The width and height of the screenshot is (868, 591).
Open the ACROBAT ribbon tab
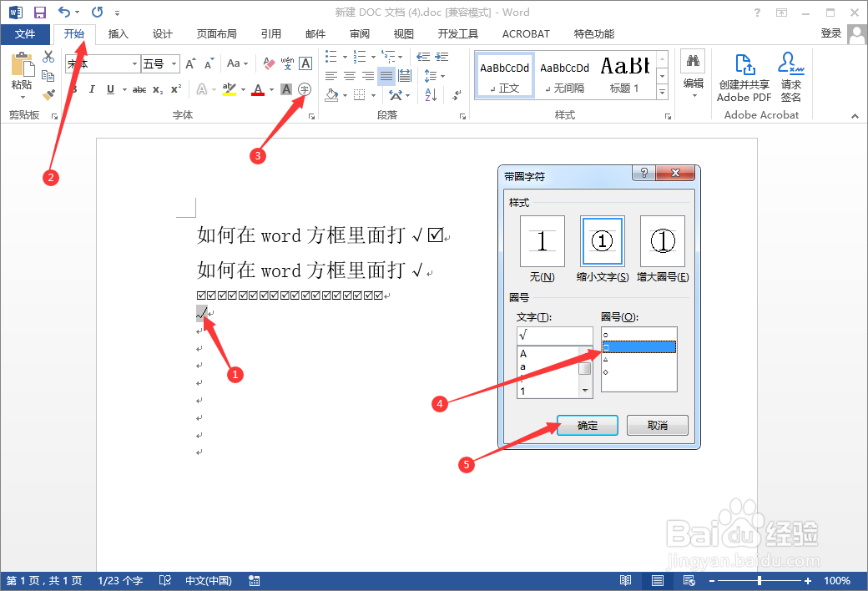[x=525, y=33]
